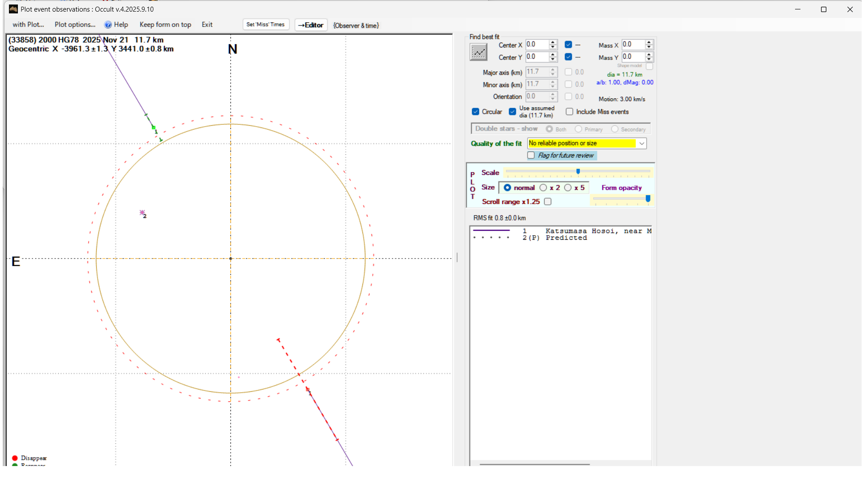Open Quality of the fit dropdown
Image resolution: width=868 pixels, height=492 pixels.
(x=642, y=143)
